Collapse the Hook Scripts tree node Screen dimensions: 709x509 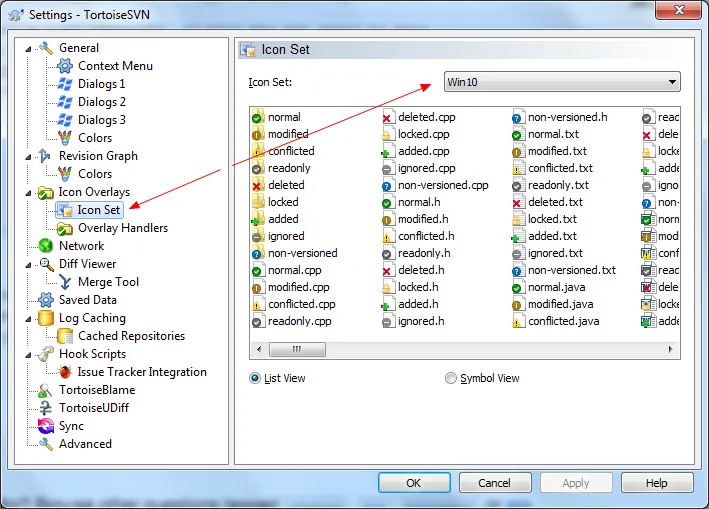pyautogui.click(x=28, y=355)
